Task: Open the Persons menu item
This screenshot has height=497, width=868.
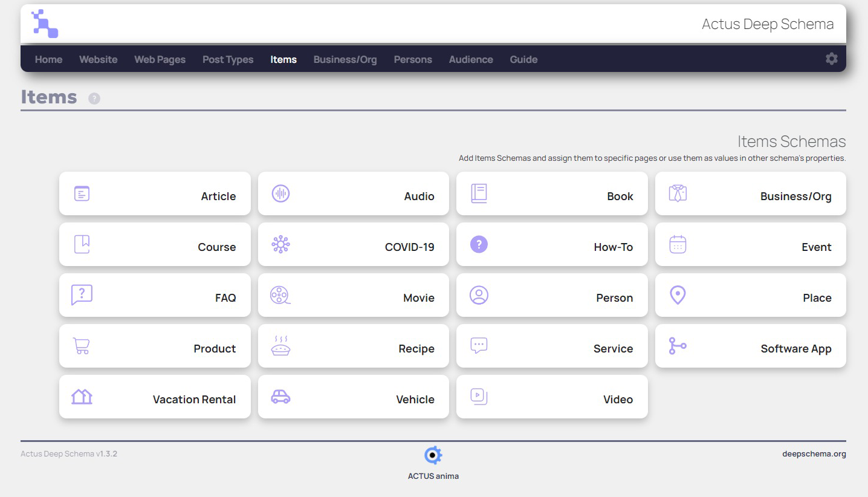Action: [413, 59]
